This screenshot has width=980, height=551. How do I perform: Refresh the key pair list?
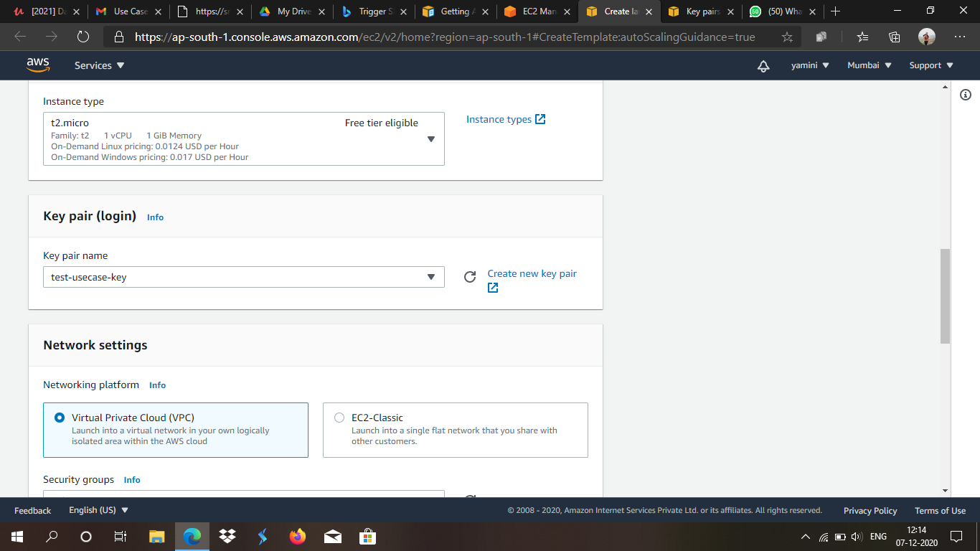click(470, 277)
